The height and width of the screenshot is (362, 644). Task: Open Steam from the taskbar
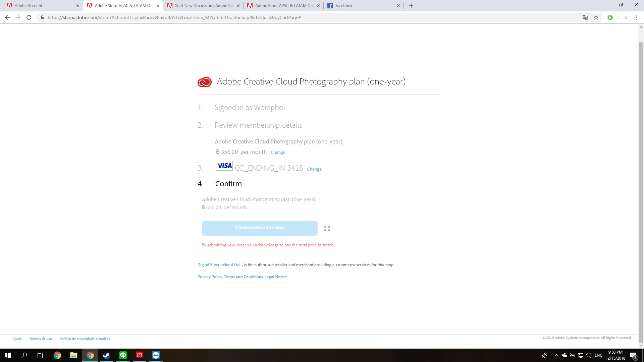[106, 355]
